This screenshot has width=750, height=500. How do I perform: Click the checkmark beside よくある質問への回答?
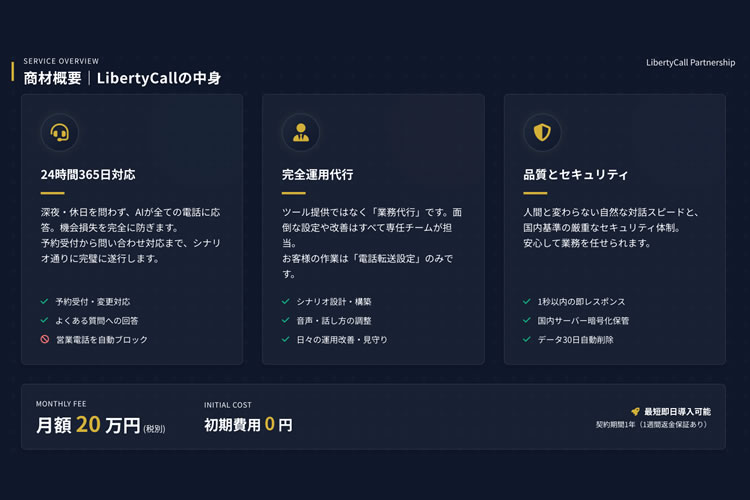point(44,320)
